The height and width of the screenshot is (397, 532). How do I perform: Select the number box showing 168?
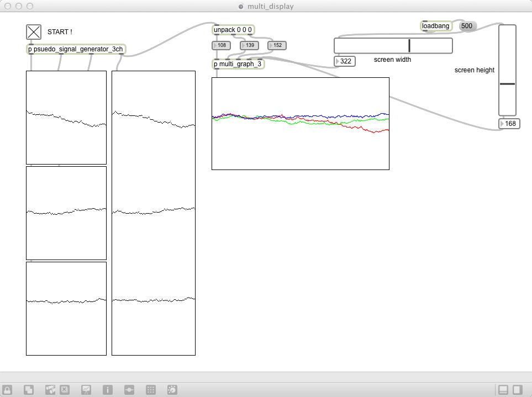[509, 124]
